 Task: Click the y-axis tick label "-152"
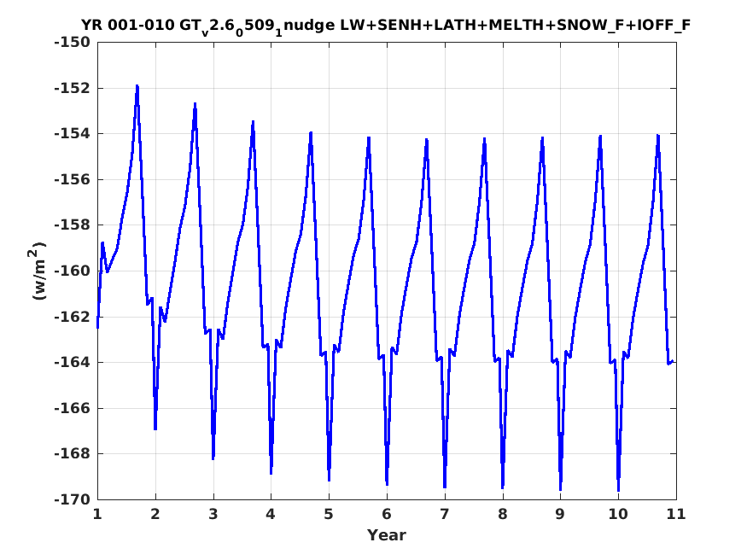(x=73, y=88)
